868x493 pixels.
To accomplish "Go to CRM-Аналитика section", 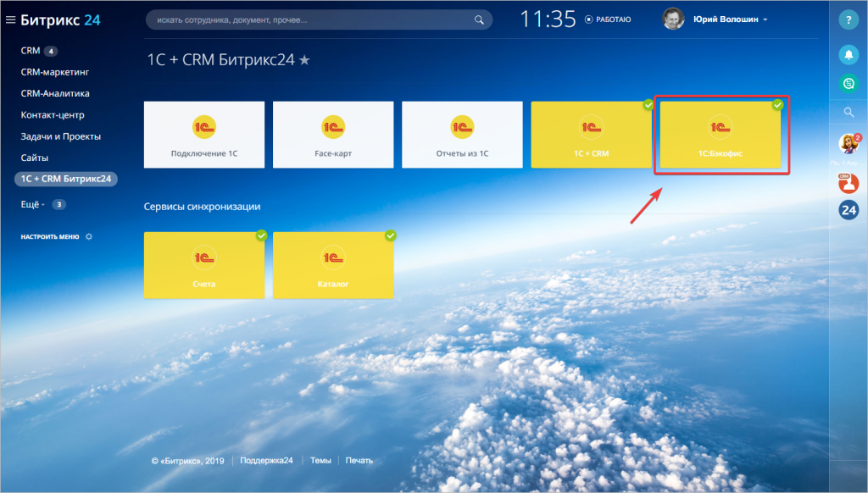I will (55, 93).
